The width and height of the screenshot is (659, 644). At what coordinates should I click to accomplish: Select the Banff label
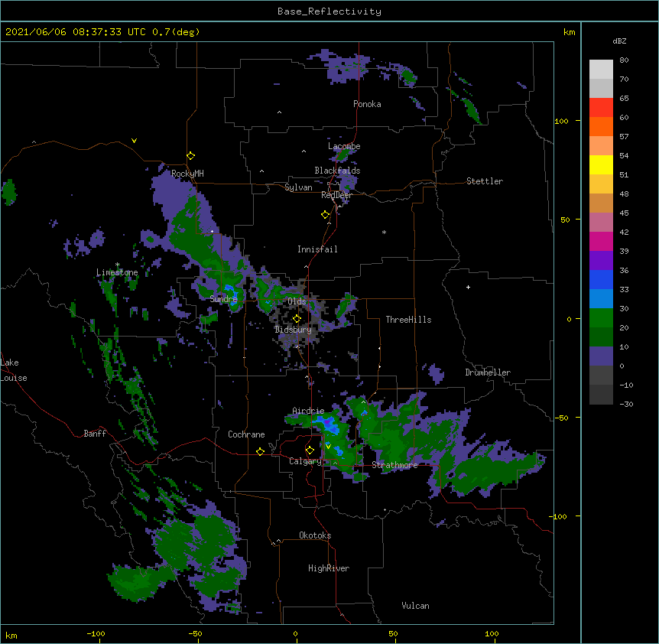(95, 434)
